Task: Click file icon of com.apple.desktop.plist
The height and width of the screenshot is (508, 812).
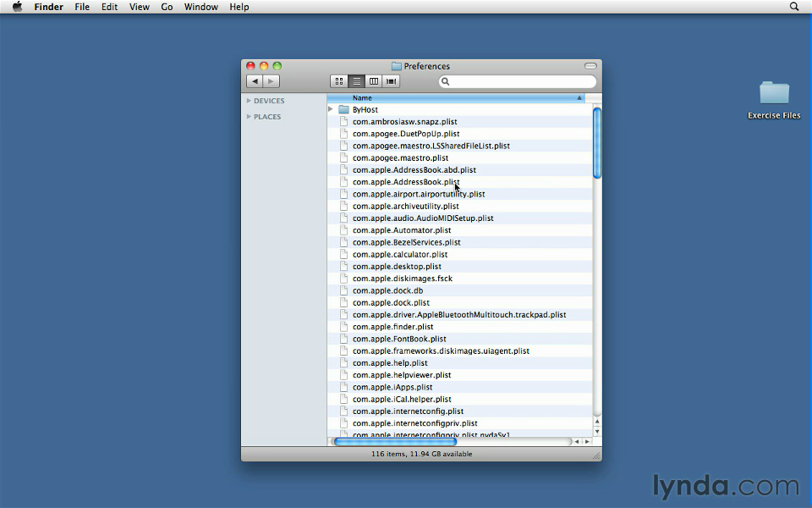Action: [343, 267]
